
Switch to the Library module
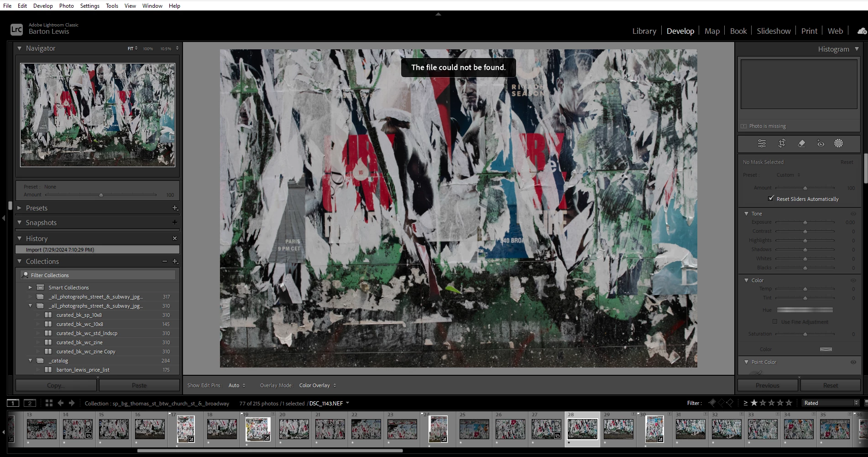(644, 31)
